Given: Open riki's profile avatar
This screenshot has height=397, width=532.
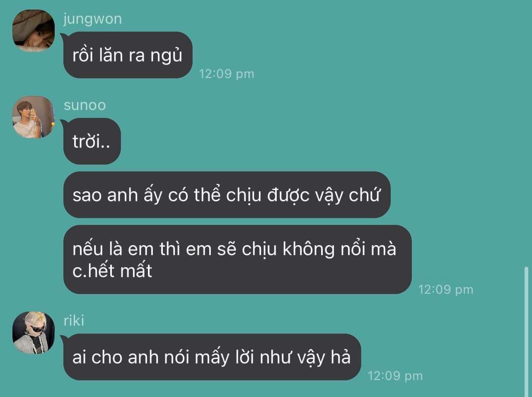Looking at the screenshot, I should 34,333.
